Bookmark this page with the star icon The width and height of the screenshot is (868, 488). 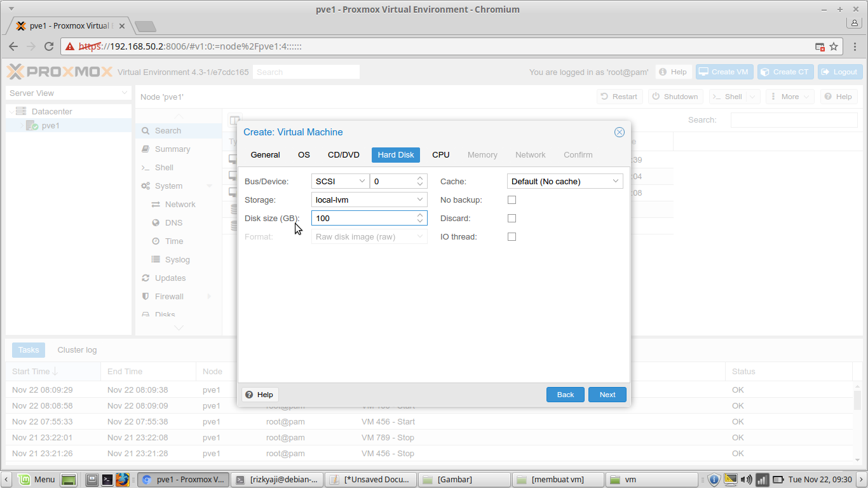click(834, 46)
